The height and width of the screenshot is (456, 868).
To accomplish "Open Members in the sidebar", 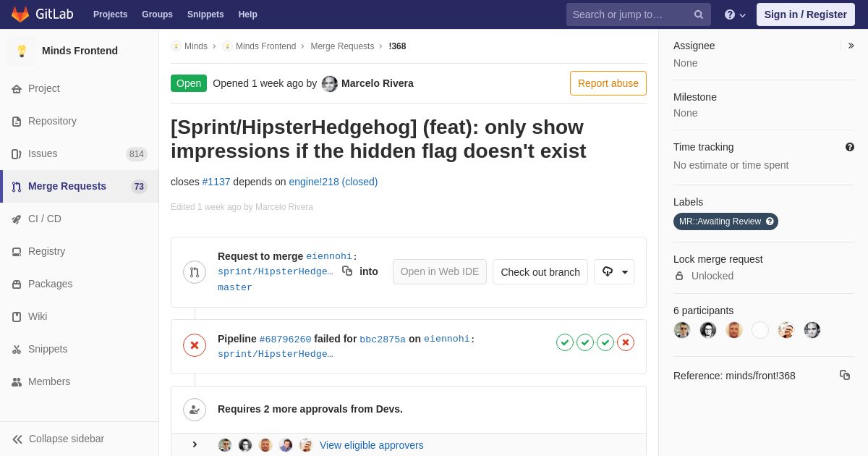I will point(49,381).
